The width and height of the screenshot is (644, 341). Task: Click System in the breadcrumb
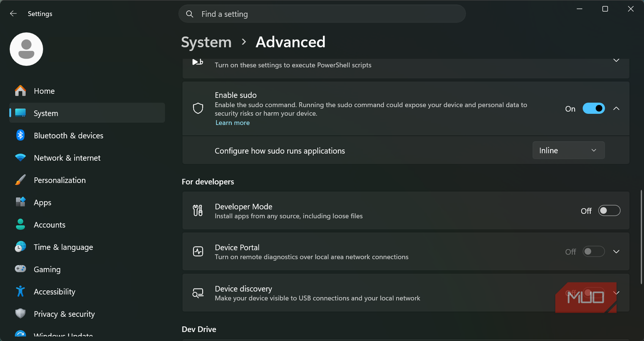tap(206, 42)
